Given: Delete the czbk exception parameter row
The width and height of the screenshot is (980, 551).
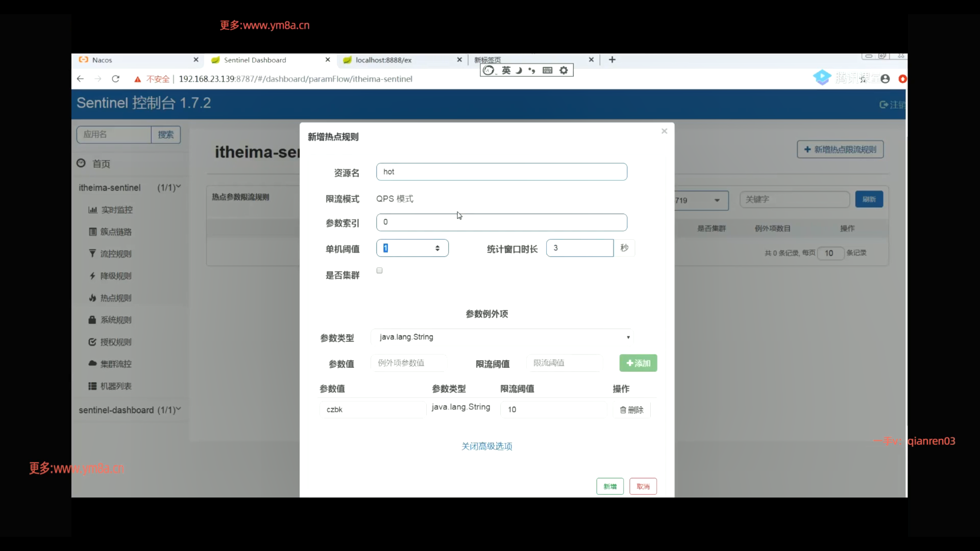Looking at the screenshot, I should pos(631,410).
